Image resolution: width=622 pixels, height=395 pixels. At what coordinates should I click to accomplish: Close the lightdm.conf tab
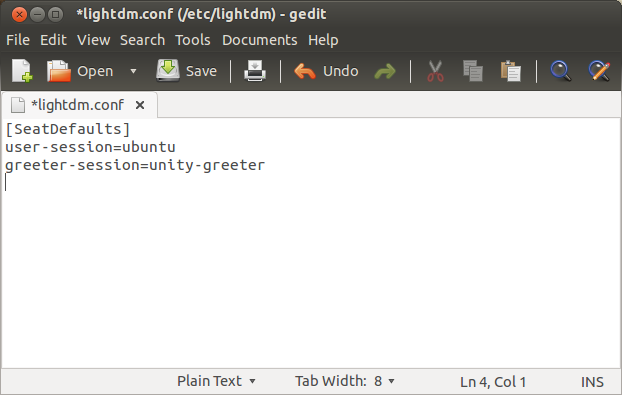140,105
